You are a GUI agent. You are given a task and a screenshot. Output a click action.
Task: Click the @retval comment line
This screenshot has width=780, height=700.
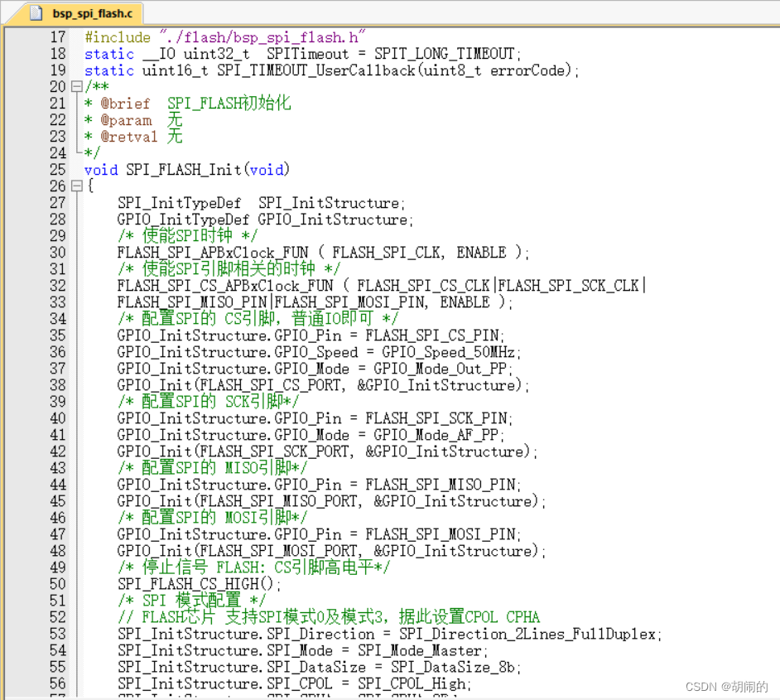coord(133,137)
